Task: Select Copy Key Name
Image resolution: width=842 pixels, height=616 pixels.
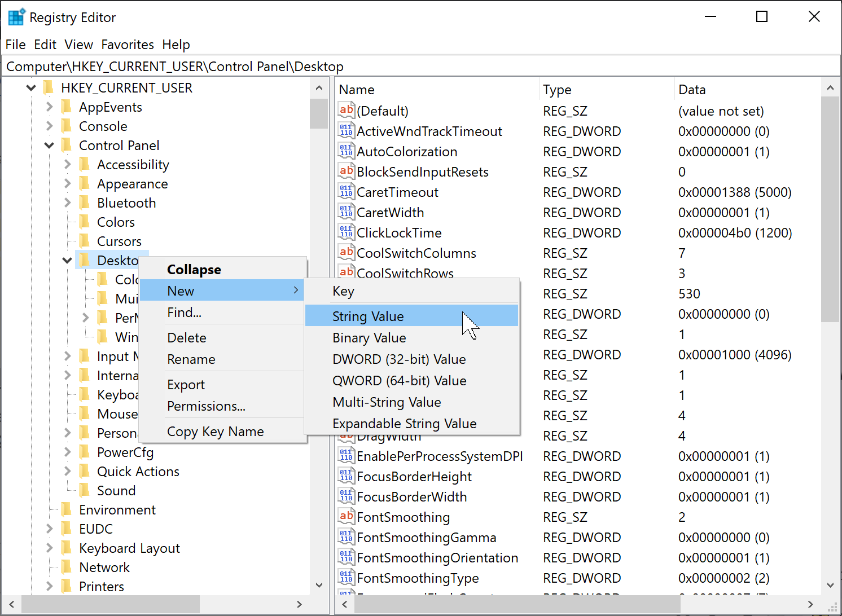Action: 221,431
